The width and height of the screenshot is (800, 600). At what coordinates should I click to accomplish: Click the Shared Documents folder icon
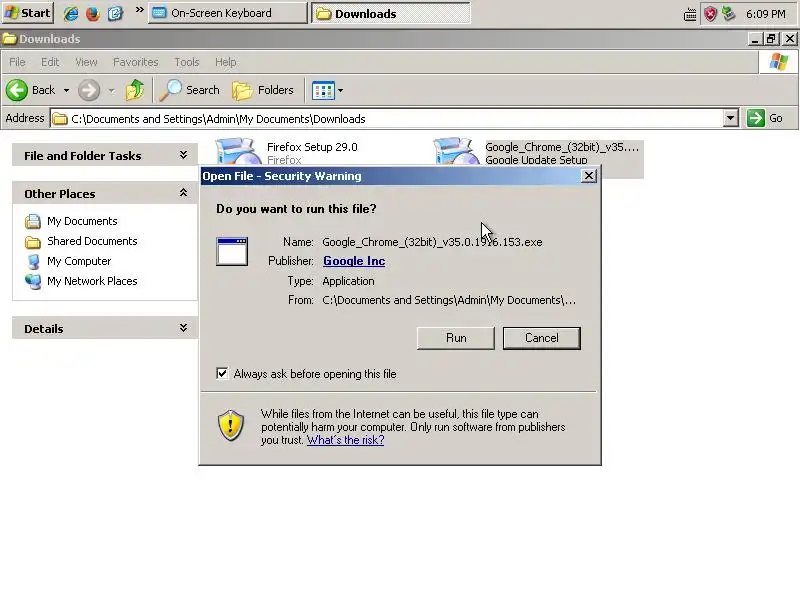(x=33, y=241)
